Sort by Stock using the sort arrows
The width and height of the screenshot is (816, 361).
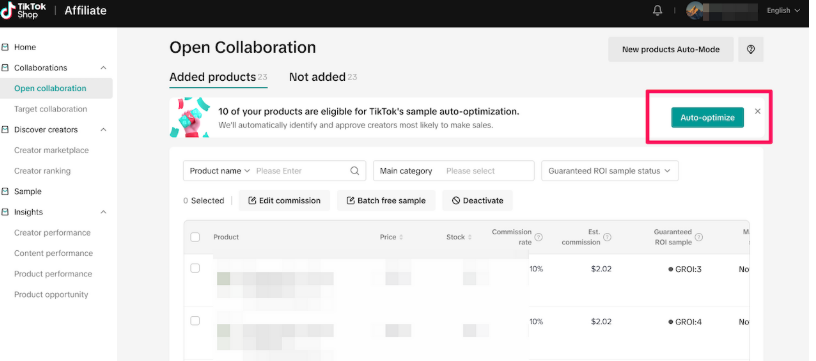(x=469, y=237)
